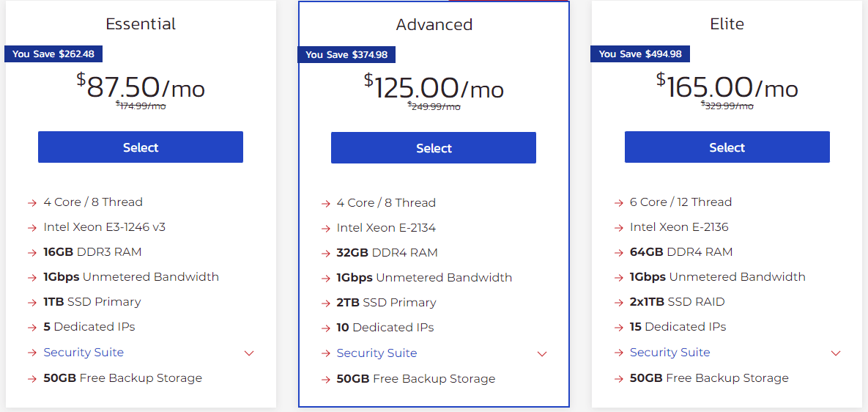Select the Essential plan button

click(x=141, y=147)
